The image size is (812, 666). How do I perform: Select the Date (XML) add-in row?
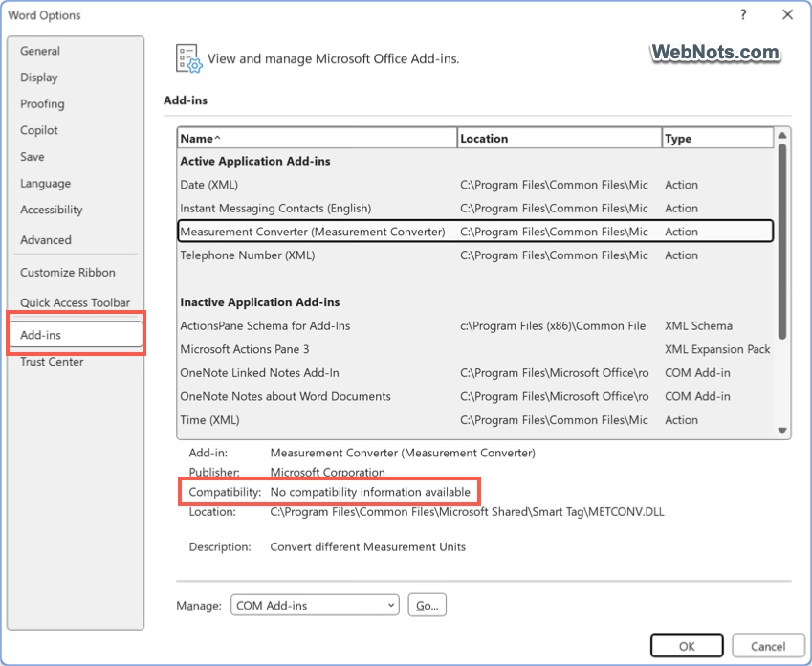click(x=475, y=185)
